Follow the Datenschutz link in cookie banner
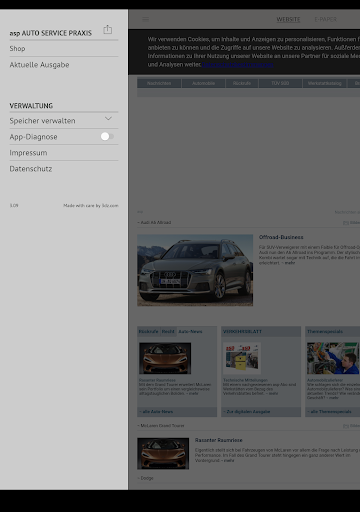This screenshot has width=360, height=512. 238,65
